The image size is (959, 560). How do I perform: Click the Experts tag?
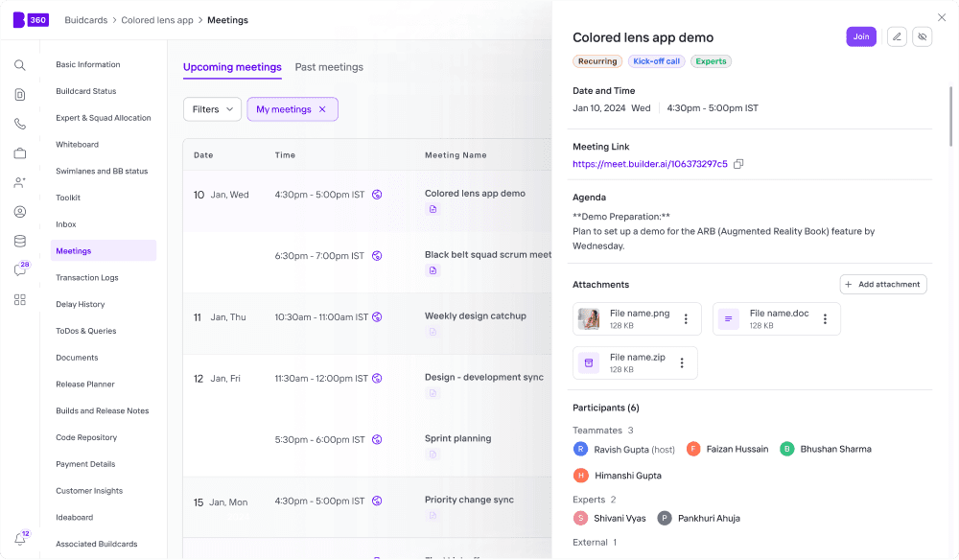coord(712,61)
